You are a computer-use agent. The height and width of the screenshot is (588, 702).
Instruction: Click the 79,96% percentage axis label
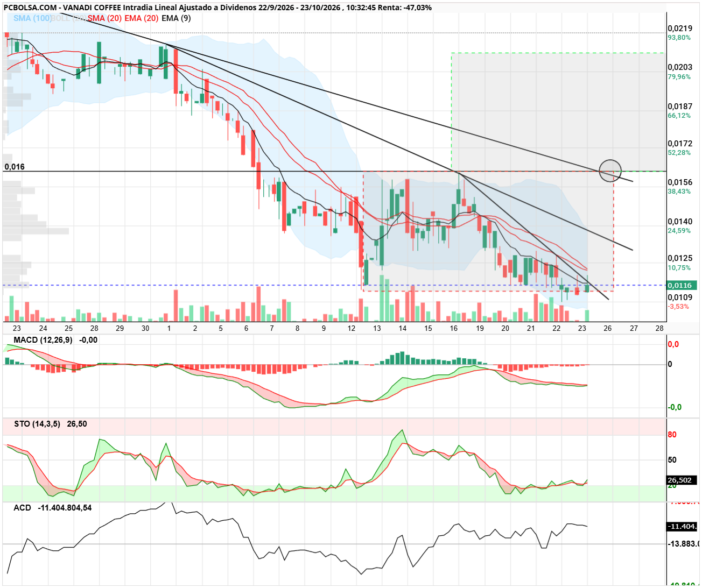point(679,77)
